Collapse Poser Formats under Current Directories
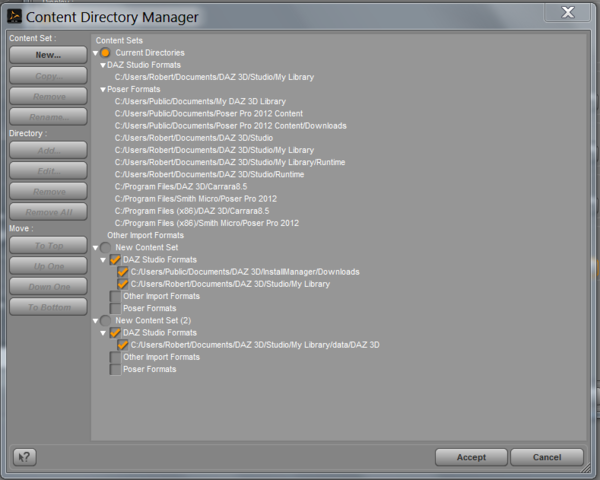This screenshot has height=480, width=600. (x=103, y=90)
